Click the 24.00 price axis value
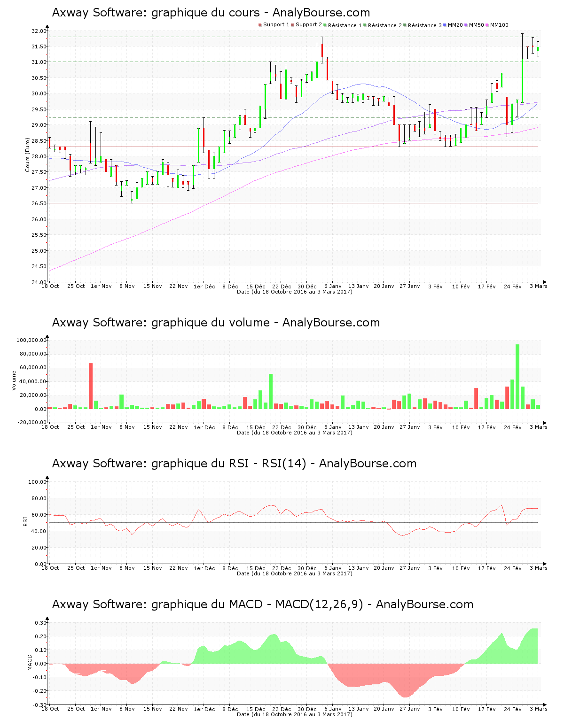 coord(39,282)
